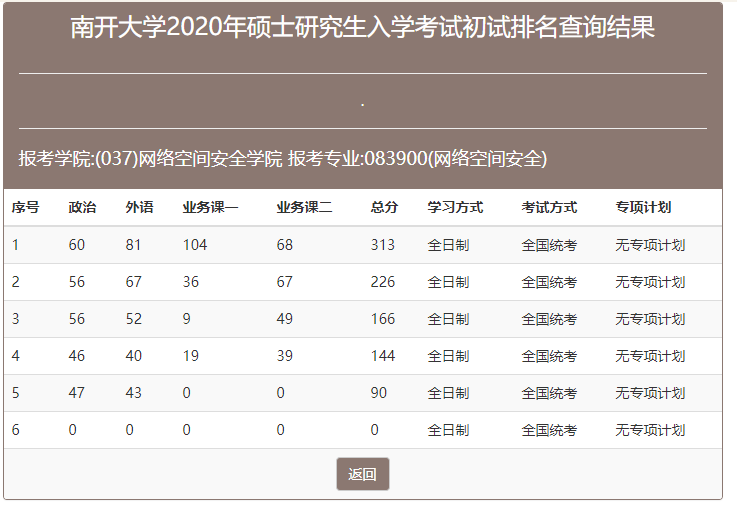
Task: Click 政治 score 60 in row 1
Action: [77, 245]
